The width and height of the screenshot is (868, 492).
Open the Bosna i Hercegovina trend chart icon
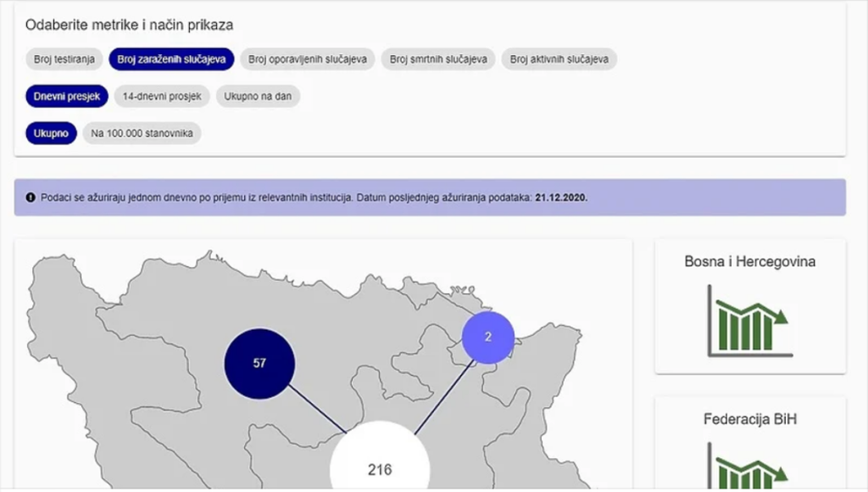pos(748,321)
